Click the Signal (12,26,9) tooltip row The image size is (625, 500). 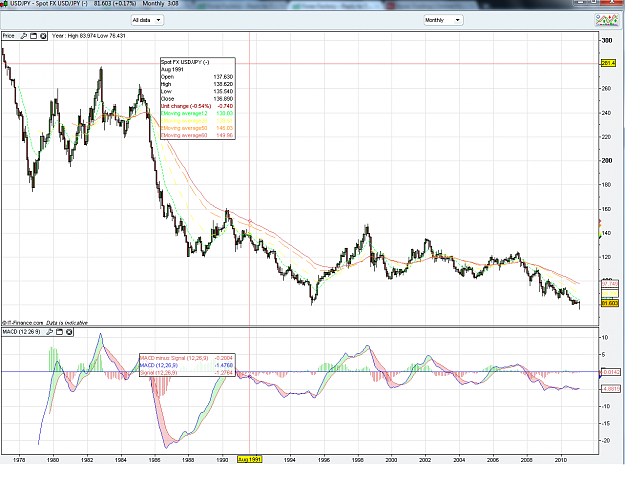tap(187, 372)
